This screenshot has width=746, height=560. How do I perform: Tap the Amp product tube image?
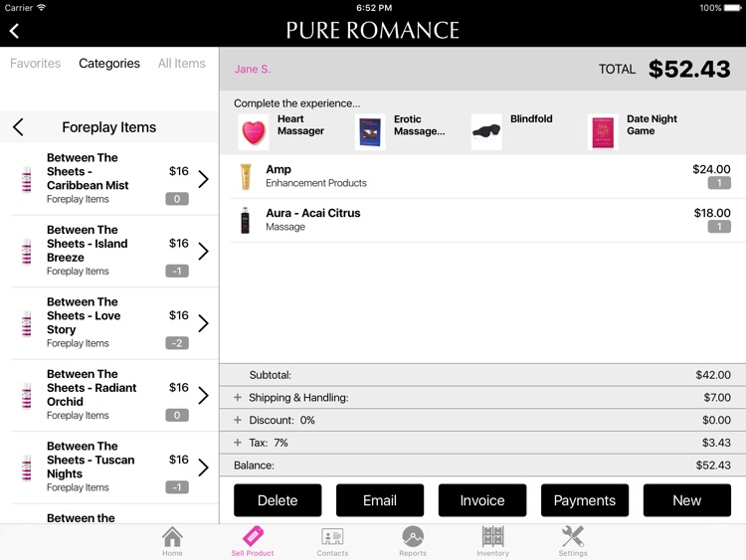click(246, 176)
